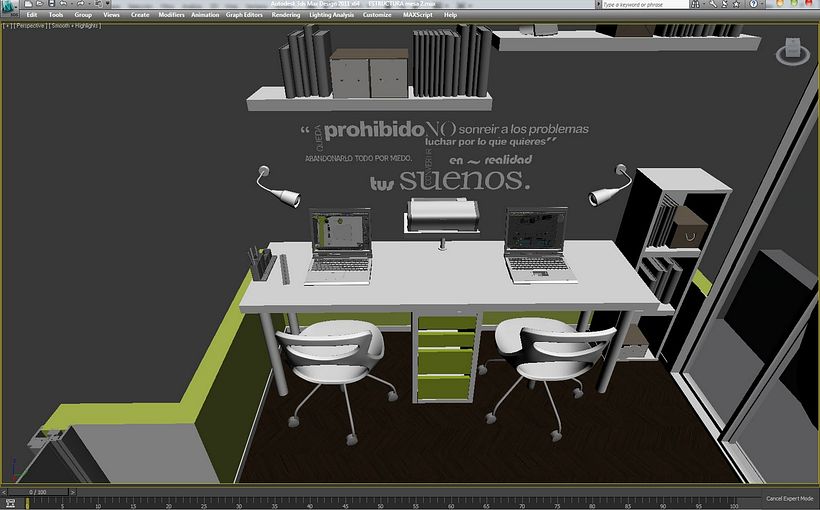
Task: Open the Graph Editors menu
Action: (x=244, y=15)
